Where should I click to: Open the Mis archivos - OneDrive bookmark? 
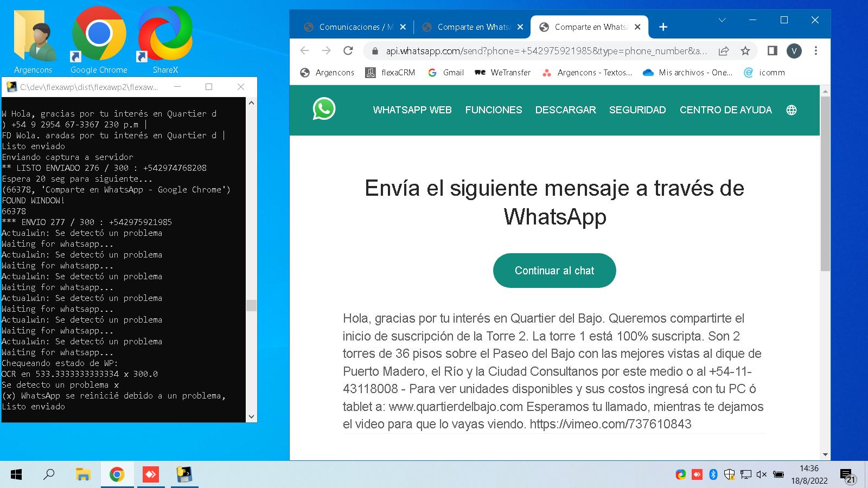[x=687, y=73]
